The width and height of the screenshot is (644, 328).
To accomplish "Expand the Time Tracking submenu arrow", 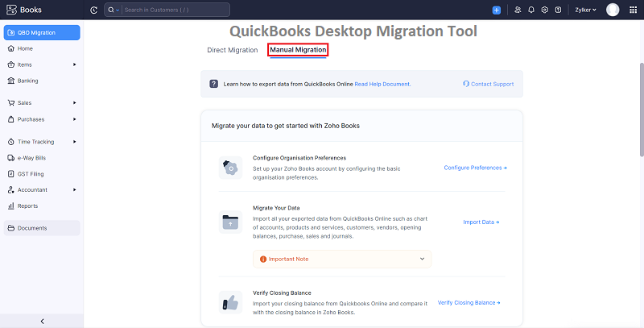I will (74, 142).
